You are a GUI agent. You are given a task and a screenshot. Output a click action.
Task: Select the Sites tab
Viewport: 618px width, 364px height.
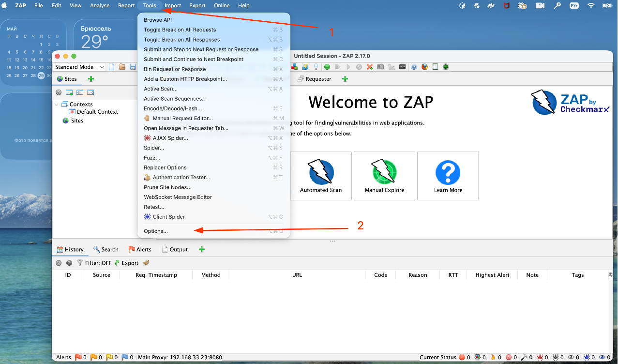pyautogui.click(x=67, y=79)
